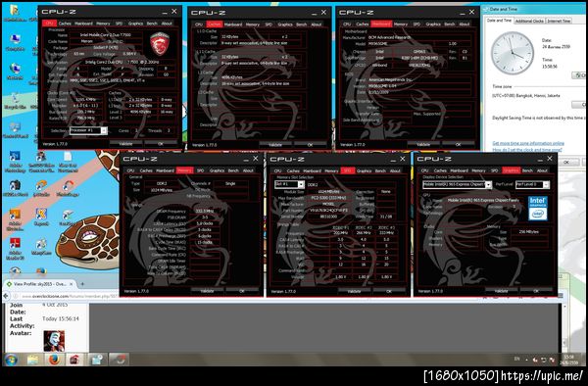
Task: Click the Date and Time taskbar icon
Action: [97, 360]
